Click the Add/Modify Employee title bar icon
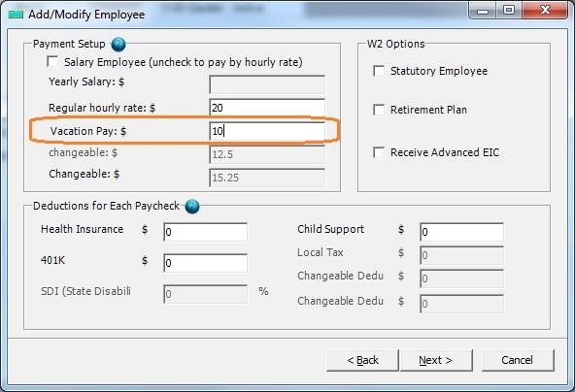Screen dimensions: 575x392 [x=16, y=15]
